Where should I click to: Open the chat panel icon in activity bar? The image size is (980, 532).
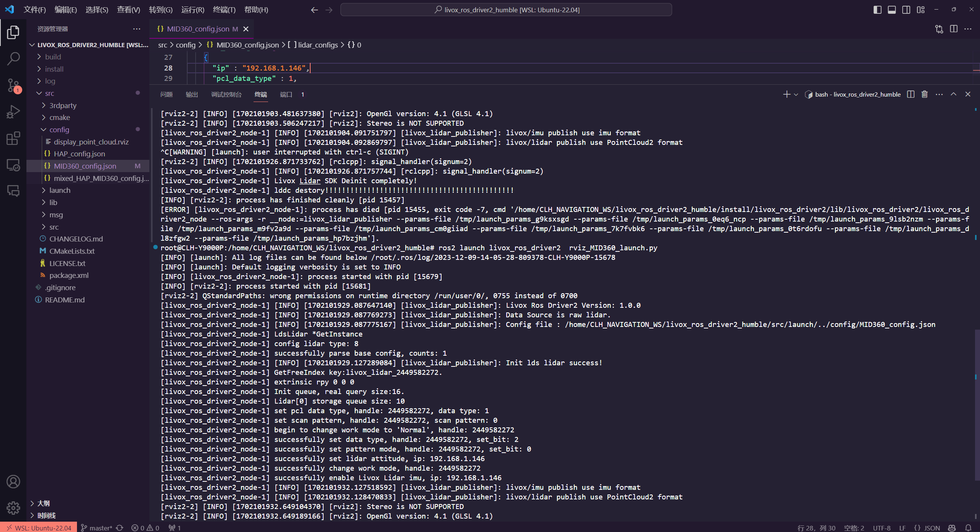[13, 191]
